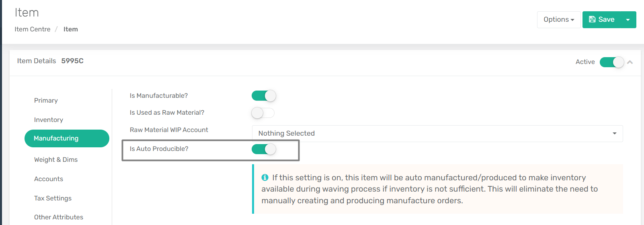Disable the Is Auto Producible switch
Image resolution: width=644 pixels, height=225 pixels.
click(x=264, y=149)
